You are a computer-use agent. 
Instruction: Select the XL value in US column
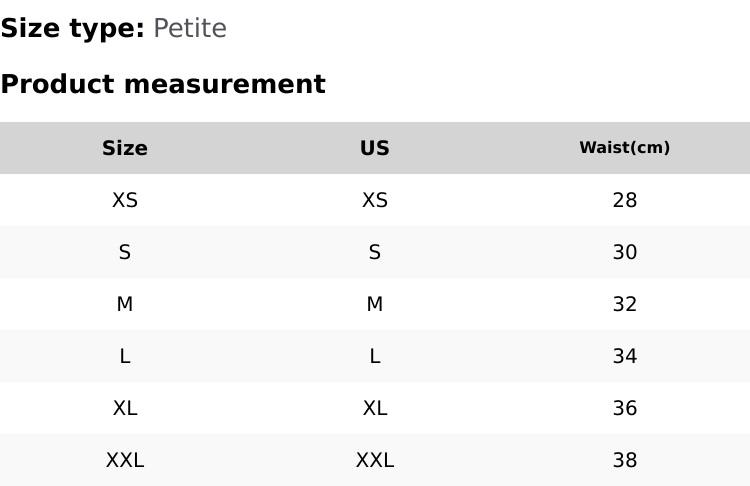pyautogui.click(x=375, y=408)
